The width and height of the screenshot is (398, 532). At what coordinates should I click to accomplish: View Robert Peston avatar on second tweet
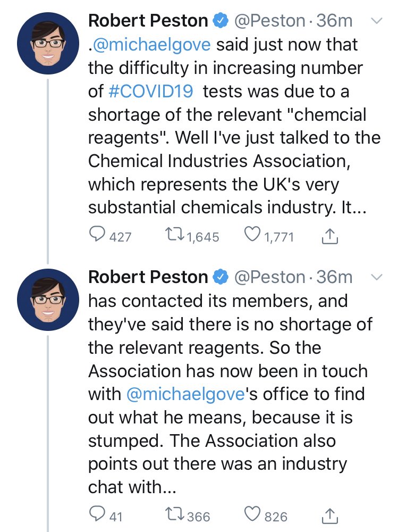tap(48, 300)
